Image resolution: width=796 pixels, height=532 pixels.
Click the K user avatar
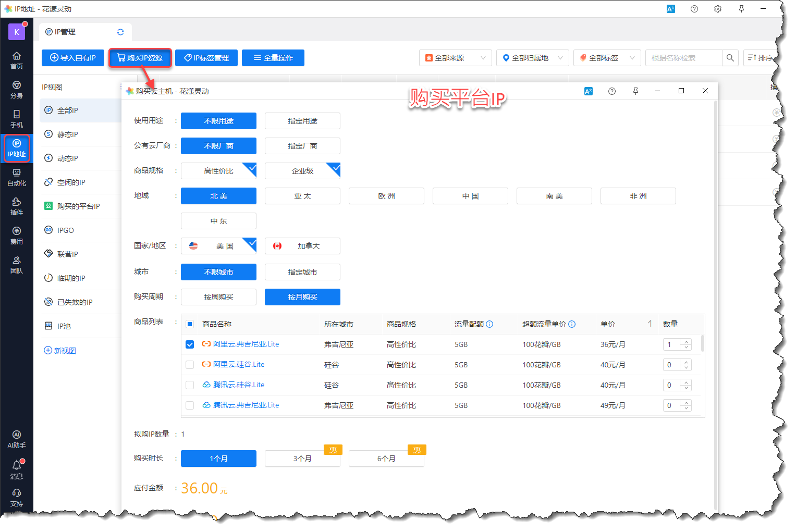coord(17,32)
